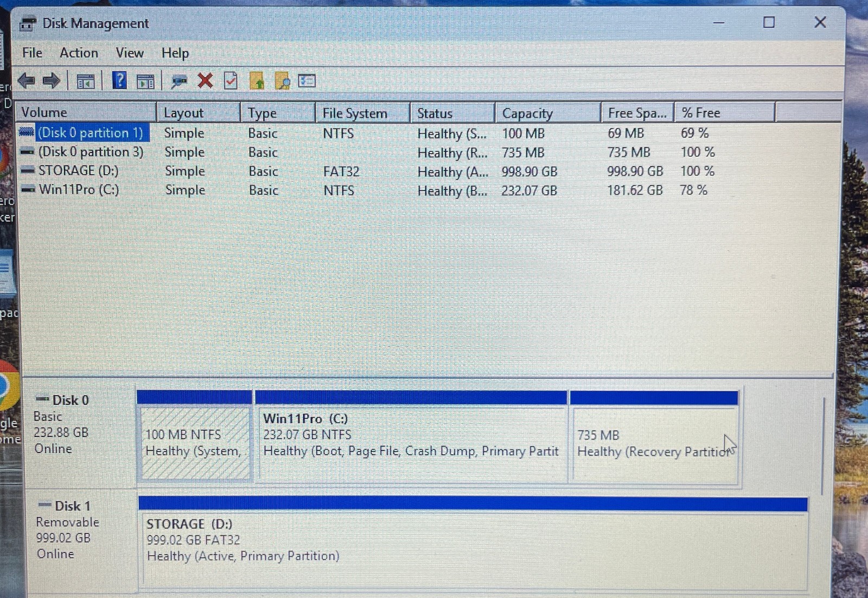Click the folder with green arrow icon
The height and width of the screenshot is (598, 868).
(x=257, y=81)
